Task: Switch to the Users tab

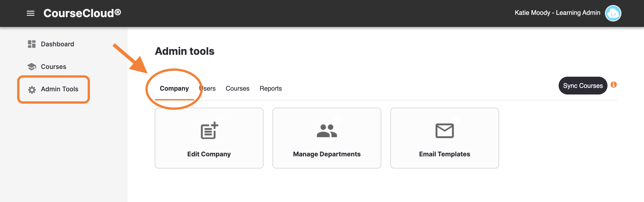Action: pyautogui.click(x=207, y=89)
